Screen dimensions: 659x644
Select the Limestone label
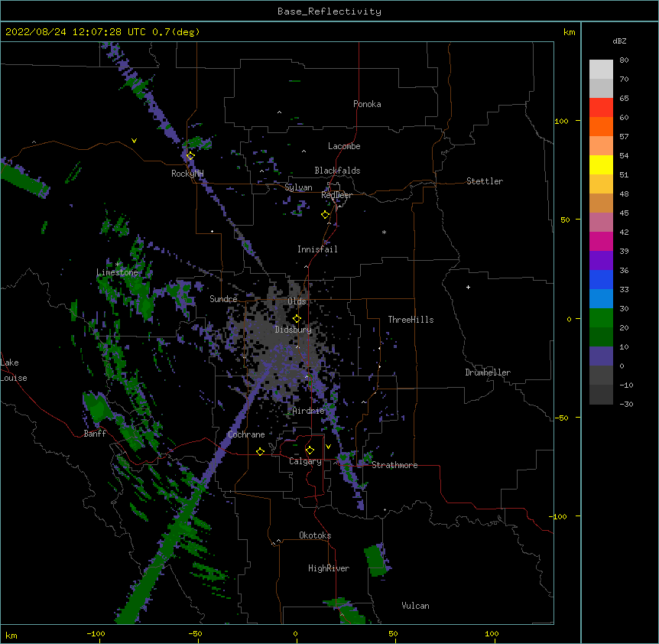117,272
